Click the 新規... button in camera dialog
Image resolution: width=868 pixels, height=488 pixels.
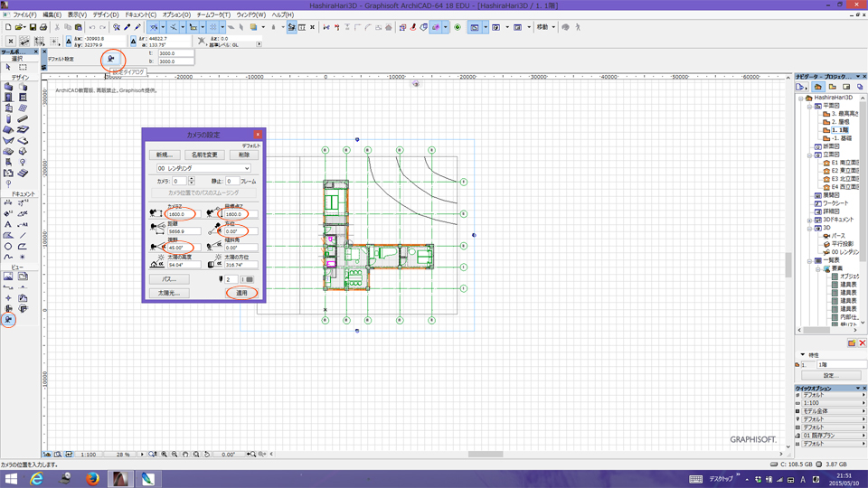click(x=165, y=155)
